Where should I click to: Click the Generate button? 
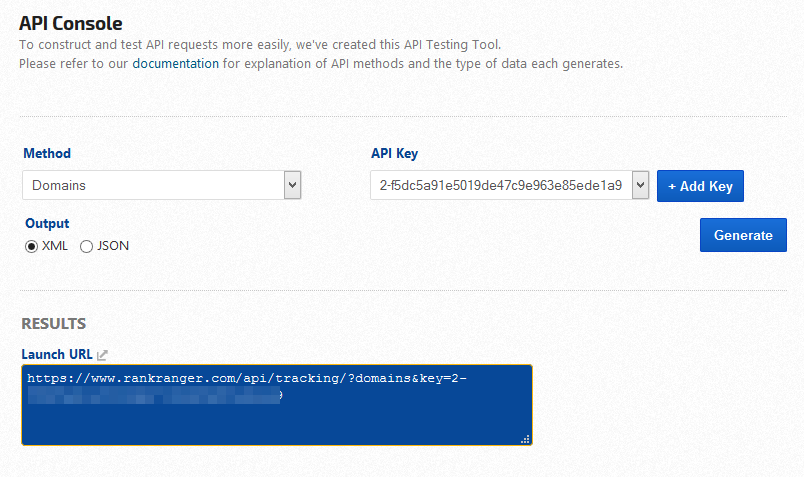[x=743, y=235]
